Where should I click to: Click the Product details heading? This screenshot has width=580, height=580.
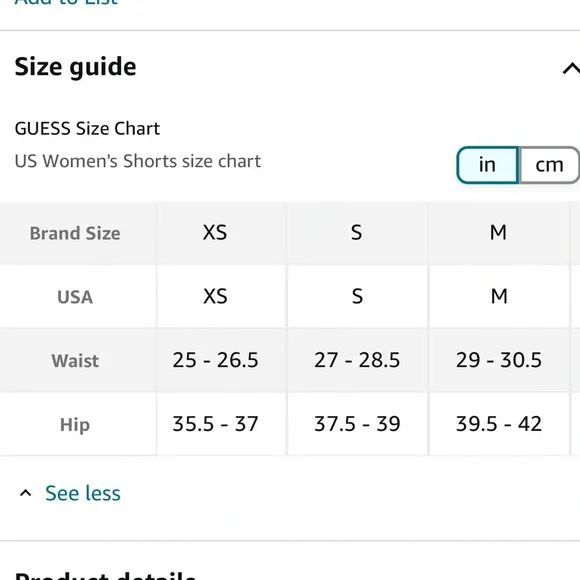click(105, 576)
